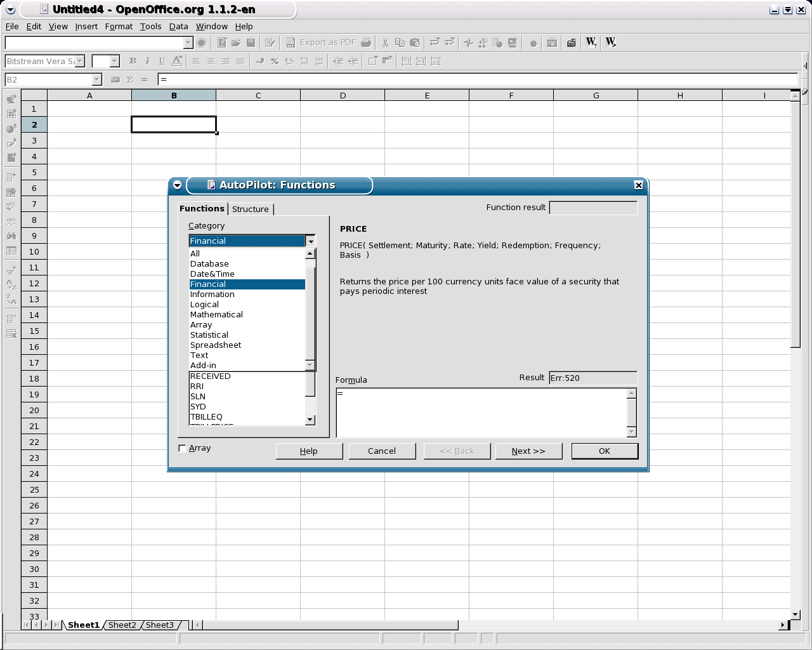Viewport: 812px width, 650px height.
Task: Click the Bold formatting icon
Action: 133,61
